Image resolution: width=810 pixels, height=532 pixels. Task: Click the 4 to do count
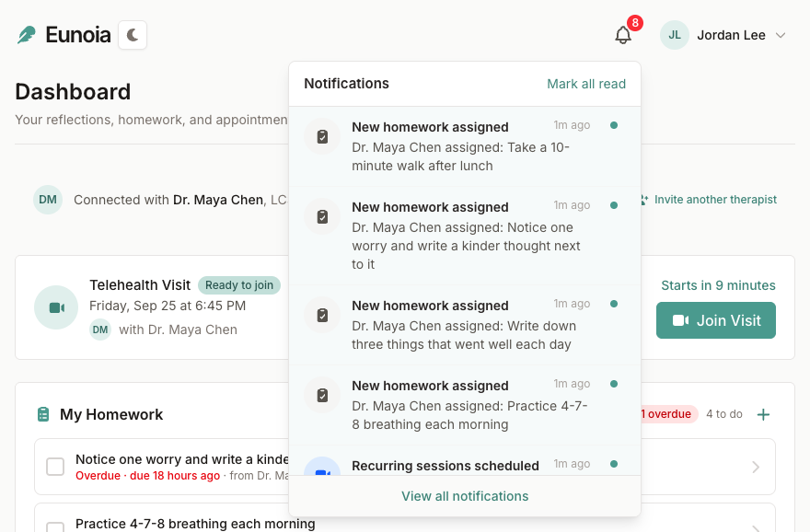pos(724,414)
